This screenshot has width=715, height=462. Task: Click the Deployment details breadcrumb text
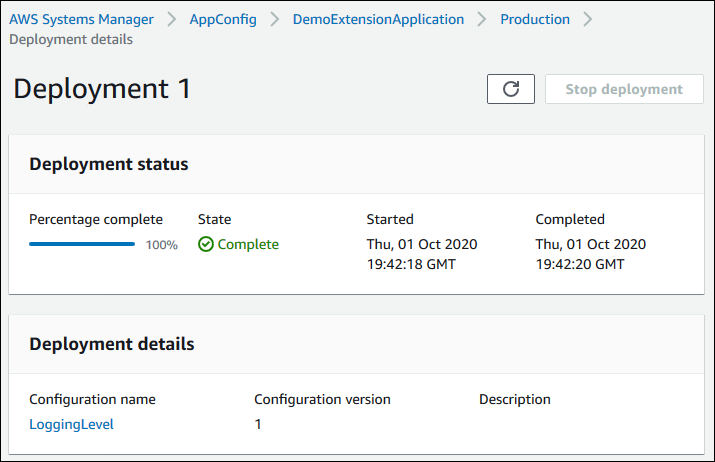tap(70, 39)
